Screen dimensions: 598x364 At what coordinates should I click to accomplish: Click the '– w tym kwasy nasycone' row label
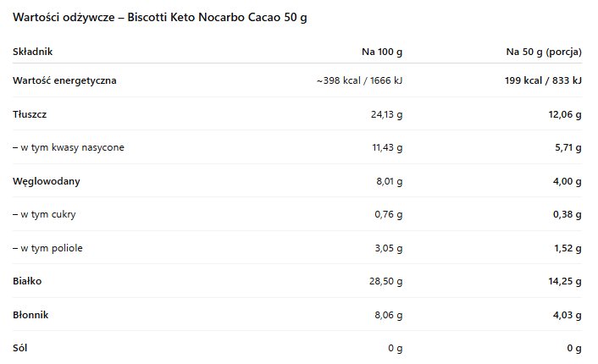pos(69,147)
